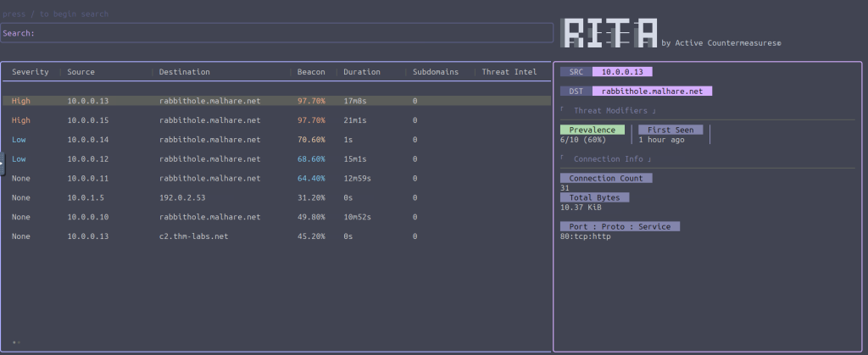Viewport: 868px width, 355px height.
Task: Click the Port : Proto : Service label
Action: coord(620,226)
